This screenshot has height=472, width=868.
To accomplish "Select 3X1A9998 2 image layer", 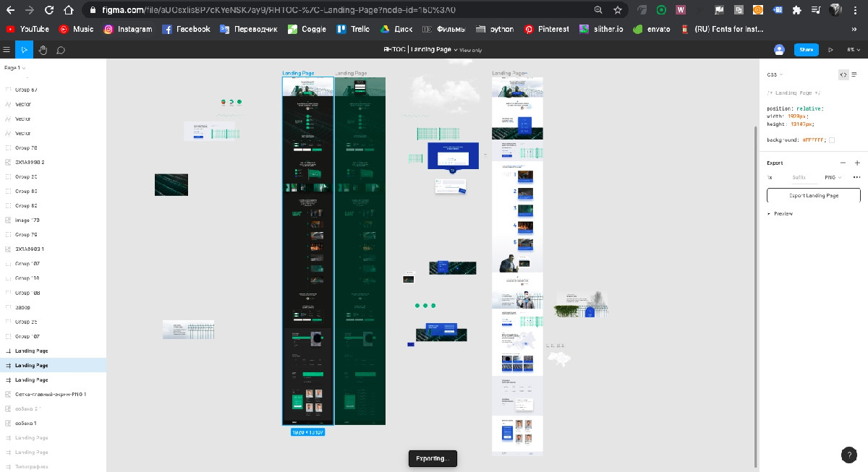I will coord(53,162).
